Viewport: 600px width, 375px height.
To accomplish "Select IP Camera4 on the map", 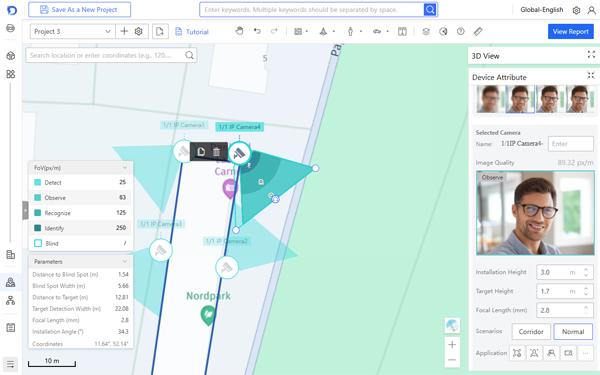I will [x=240, y=153].
